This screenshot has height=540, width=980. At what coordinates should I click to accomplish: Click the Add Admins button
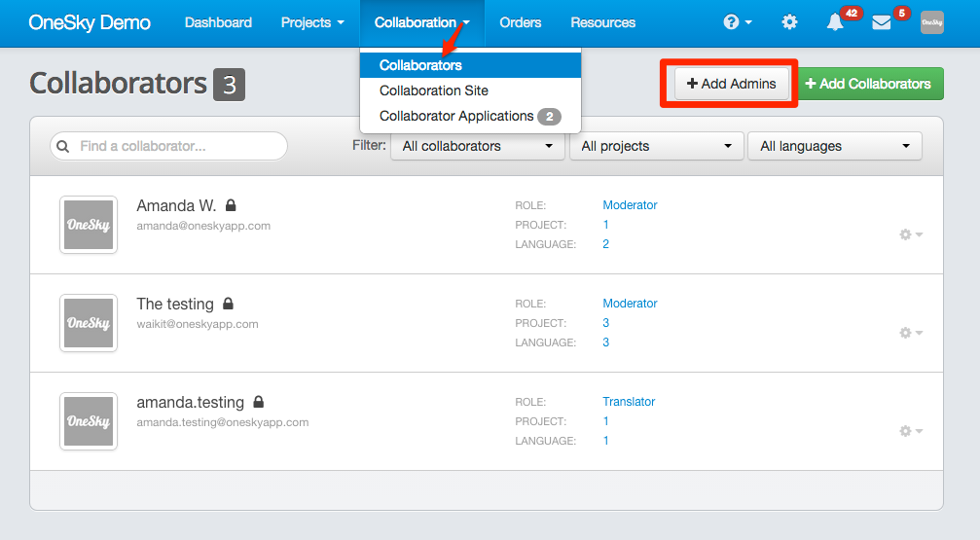(731, 84)
